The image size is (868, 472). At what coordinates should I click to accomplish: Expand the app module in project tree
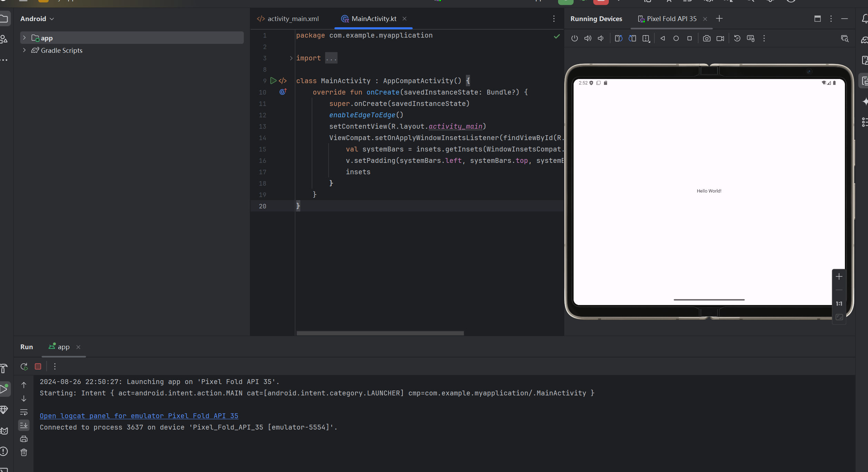click(x=24, y=38)
